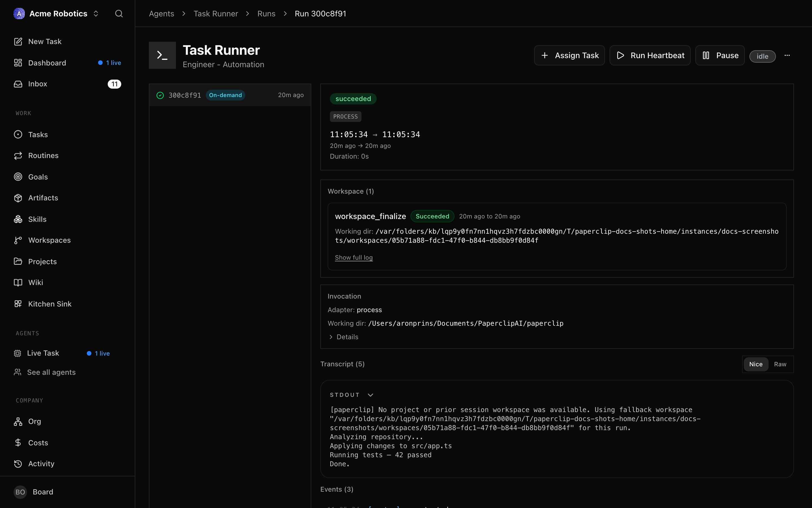Click the Tasks circle-dot icon

(x=18, y=134)
